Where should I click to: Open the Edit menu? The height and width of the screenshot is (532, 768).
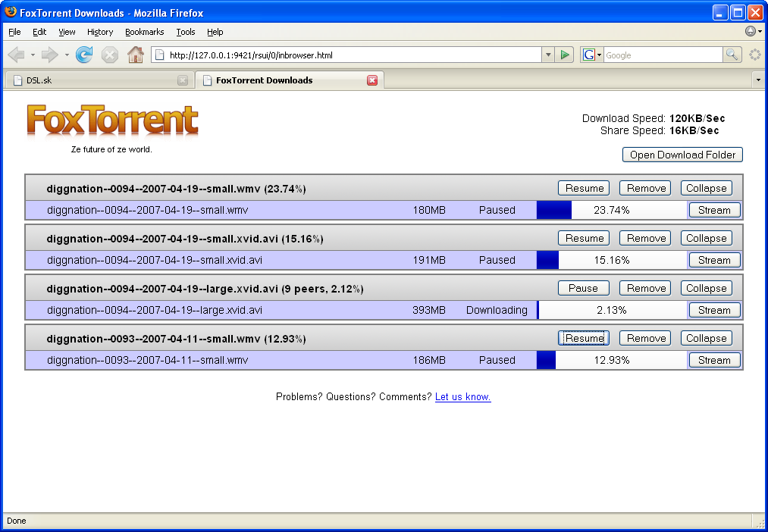pos(39,32)
